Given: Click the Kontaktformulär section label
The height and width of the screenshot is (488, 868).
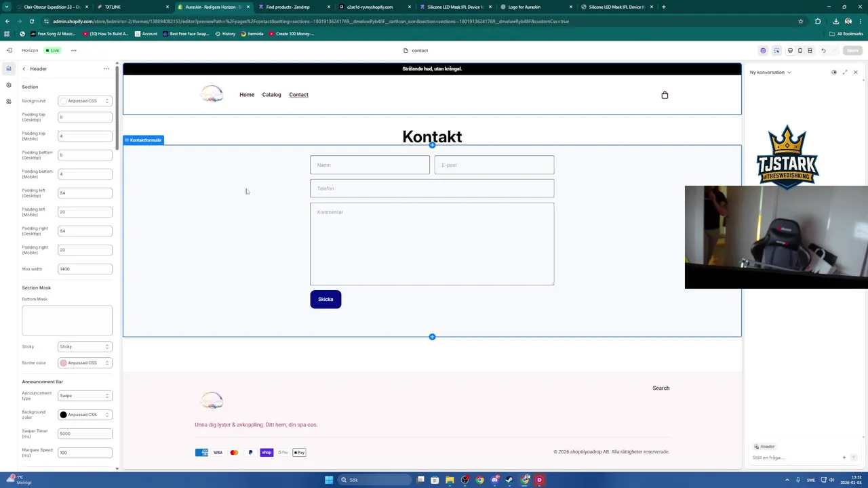Looking at the screenshot, I should pos(143,140).
